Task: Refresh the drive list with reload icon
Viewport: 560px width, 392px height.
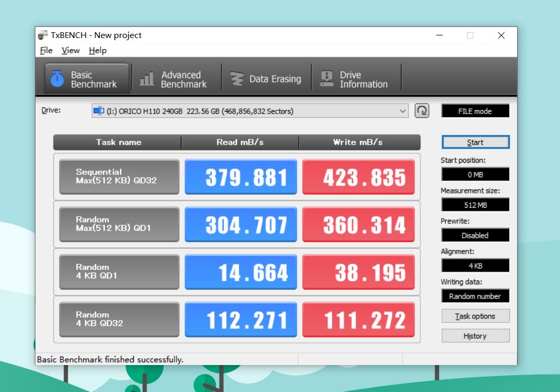Action: click(421, 111)
